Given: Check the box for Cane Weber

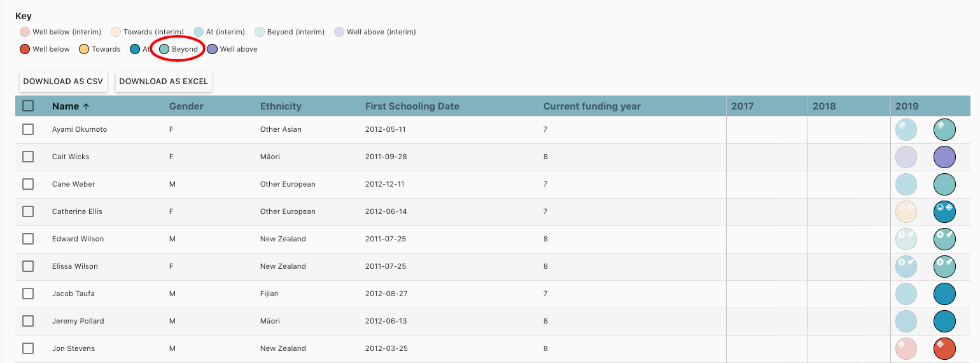Looking at the screenshot, I should tap(28, 184).
